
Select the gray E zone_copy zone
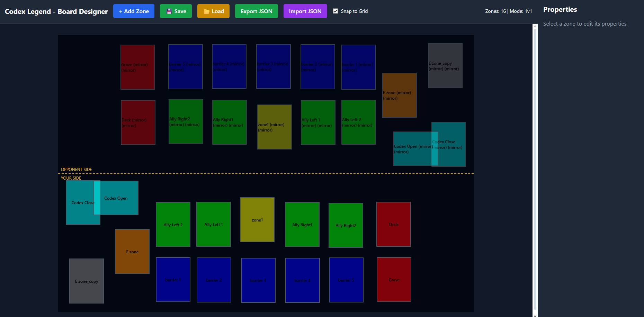point(87,281)
